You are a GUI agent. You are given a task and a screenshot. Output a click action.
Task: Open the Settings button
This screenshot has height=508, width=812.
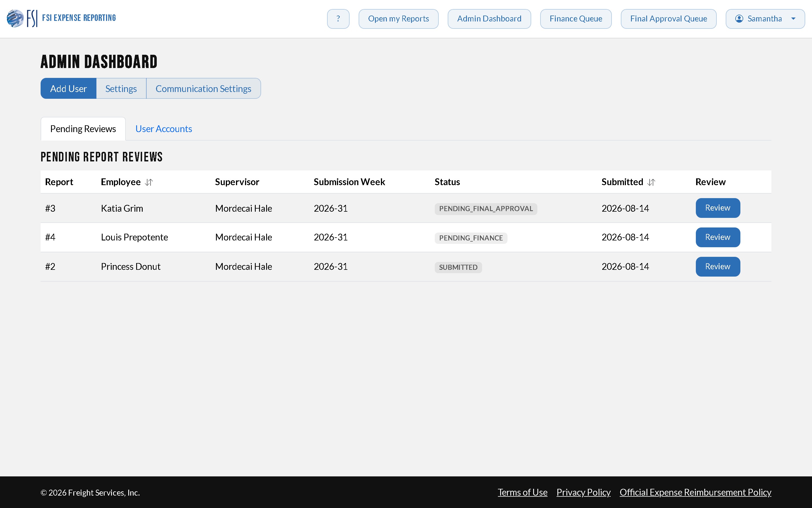(121, 88)
